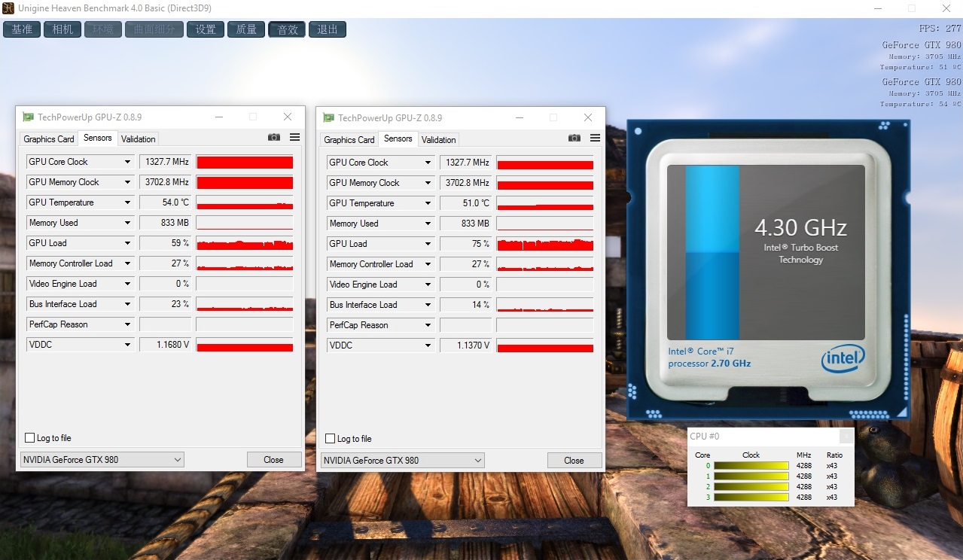
Task: Open GPU selector combo box in right GPU-Z
Action: tap(402, 461)
